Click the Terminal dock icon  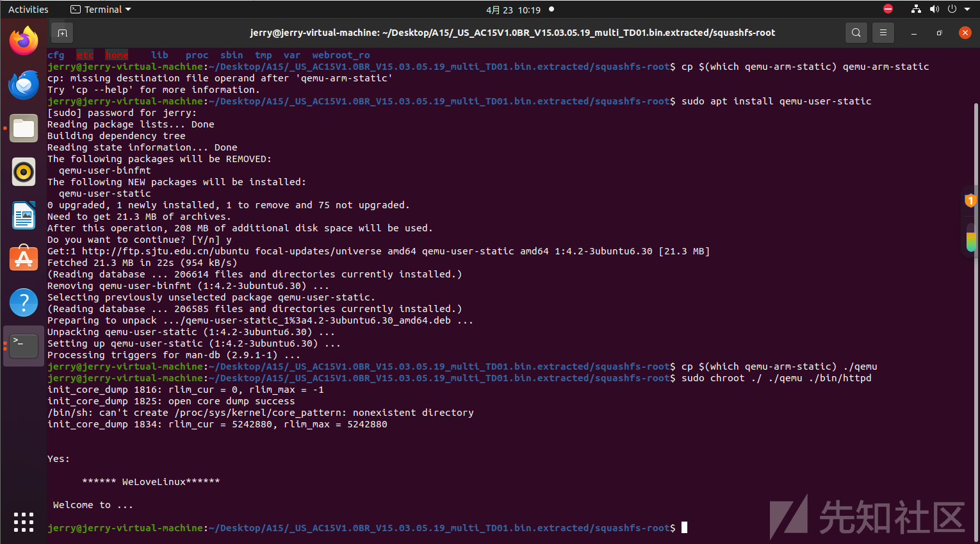pos(24,346)
